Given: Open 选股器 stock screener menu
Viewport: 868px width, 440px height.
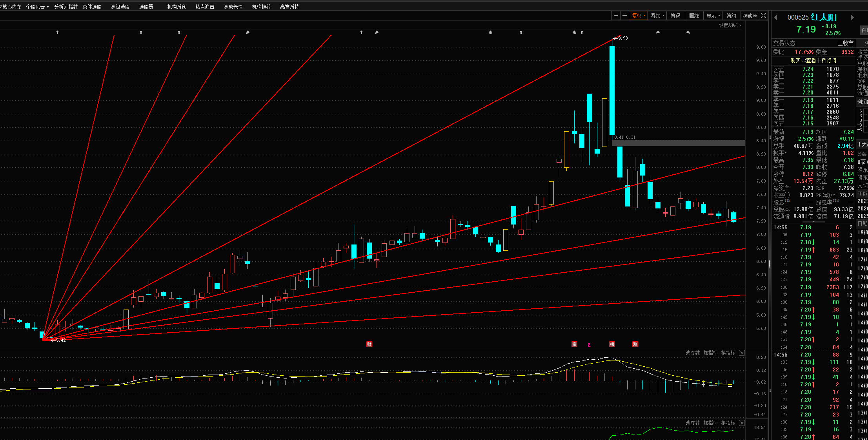Looking at the screenshot, I should click(146, 7).
